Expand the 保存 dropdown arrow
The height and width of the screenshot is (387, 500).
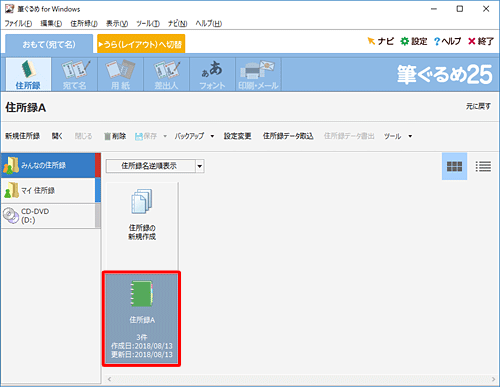point(165,136)
